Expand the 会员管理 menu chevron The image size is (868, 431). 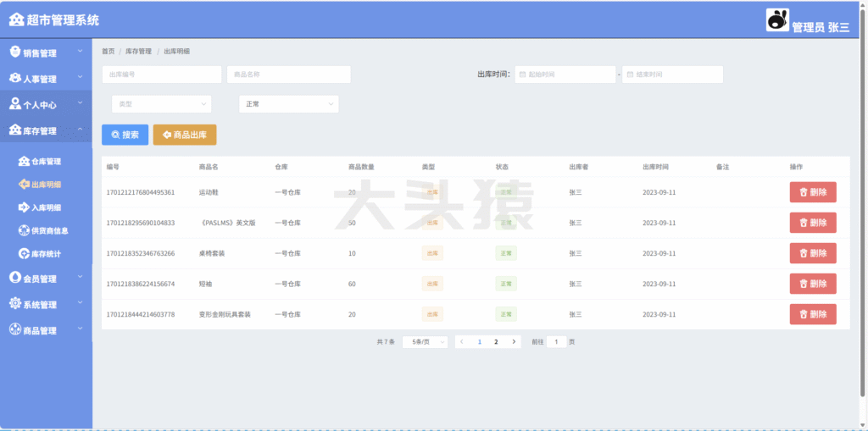pyautogui.click(x=80, y=277)
